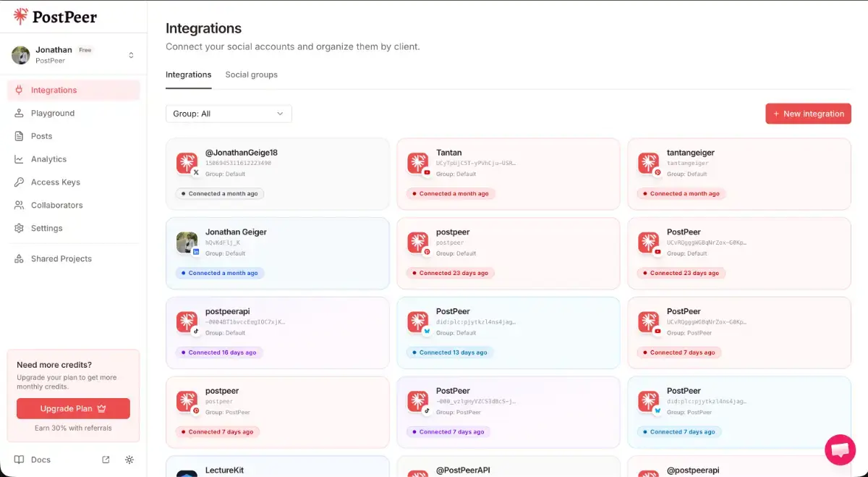Click the PostPeer logo icon
This screenshot has width=868, height=477.
pos(20,16)
